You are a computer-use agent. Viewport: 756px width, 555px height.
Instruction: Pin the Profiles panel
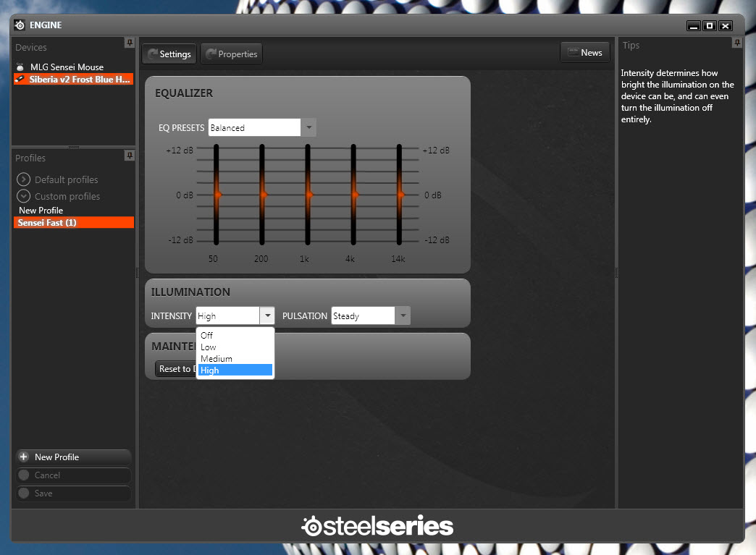coord(130,155)
